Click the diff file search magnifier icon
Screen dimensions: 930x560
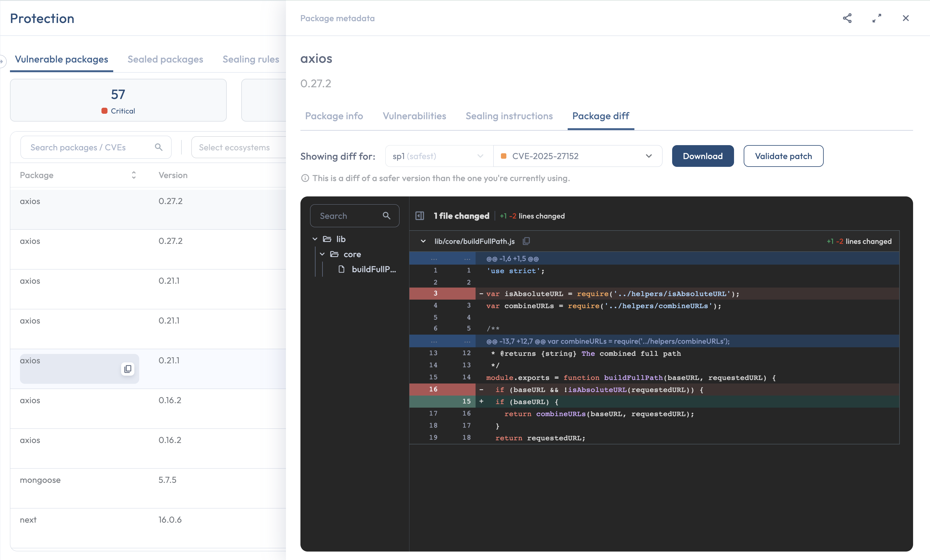(386, 216)
